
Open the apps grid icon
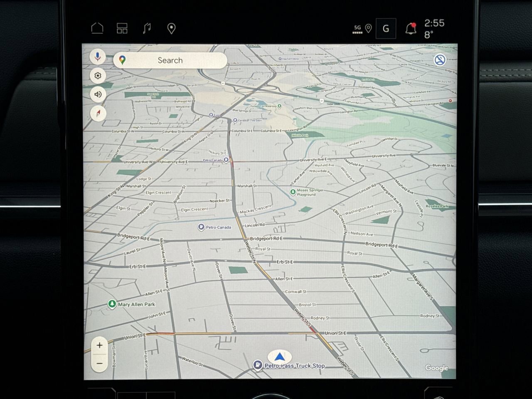[x=122, y=28]
